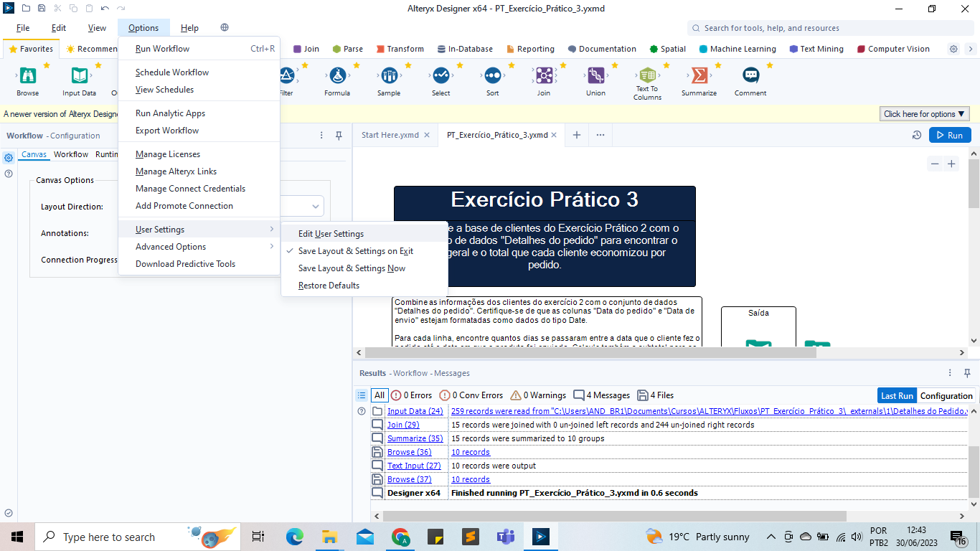This screenshot has height=551, width=980.
Task: Select the Input Data tool icon
Action: (79, 75)
